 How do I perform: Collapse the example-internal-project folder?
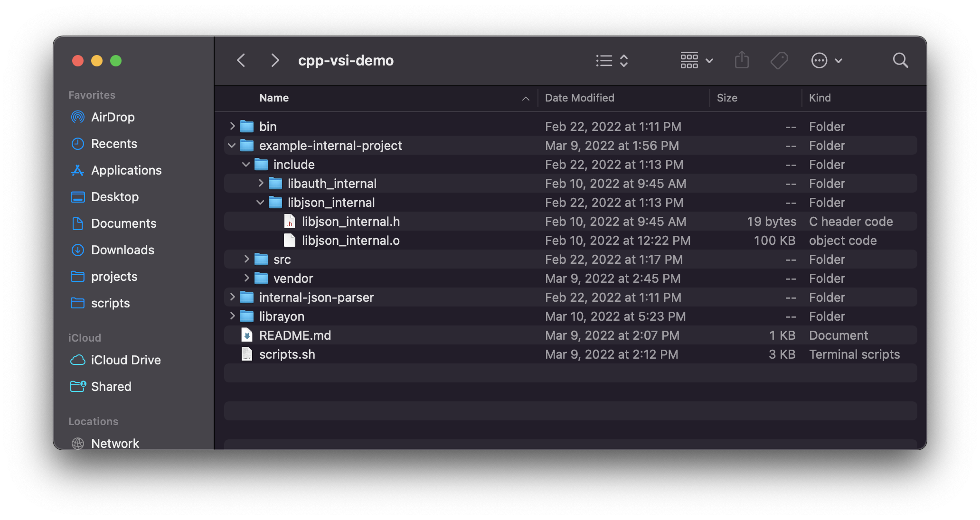point(232,145)
